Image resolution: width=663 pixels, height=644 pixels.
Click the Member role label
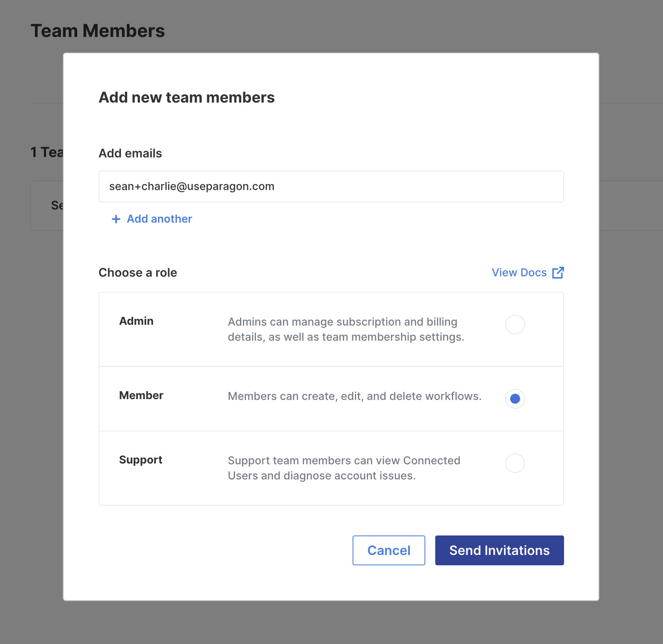(141, 396)
